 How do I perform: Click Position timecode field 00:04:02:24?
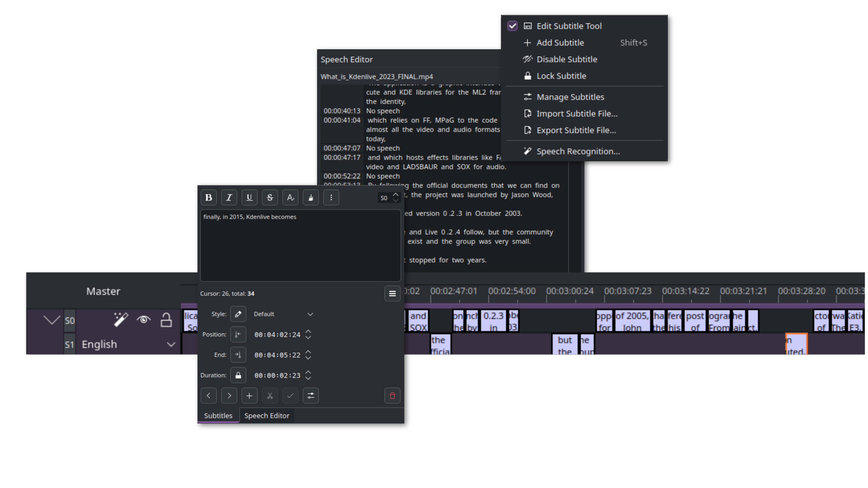[x=277, y=335]
